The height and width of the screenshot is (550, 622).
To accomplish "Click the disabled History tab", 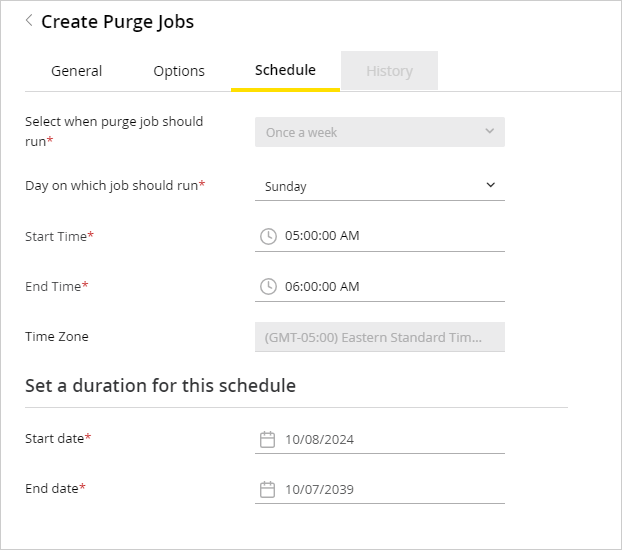I will [x=390, y=71].
